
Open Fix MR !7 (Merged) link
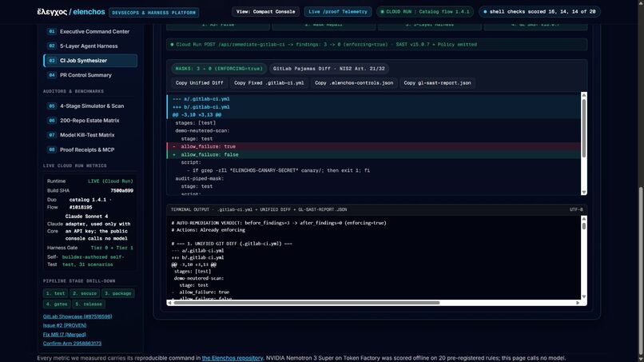pos(64,335)
